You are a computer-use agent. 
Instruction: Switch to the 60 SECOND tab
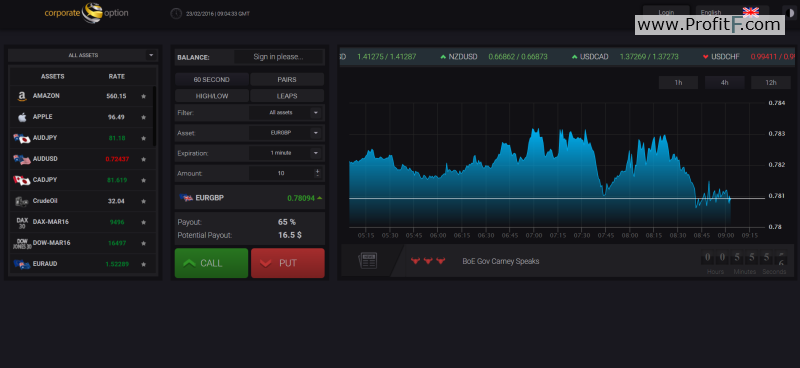point(212,80)
